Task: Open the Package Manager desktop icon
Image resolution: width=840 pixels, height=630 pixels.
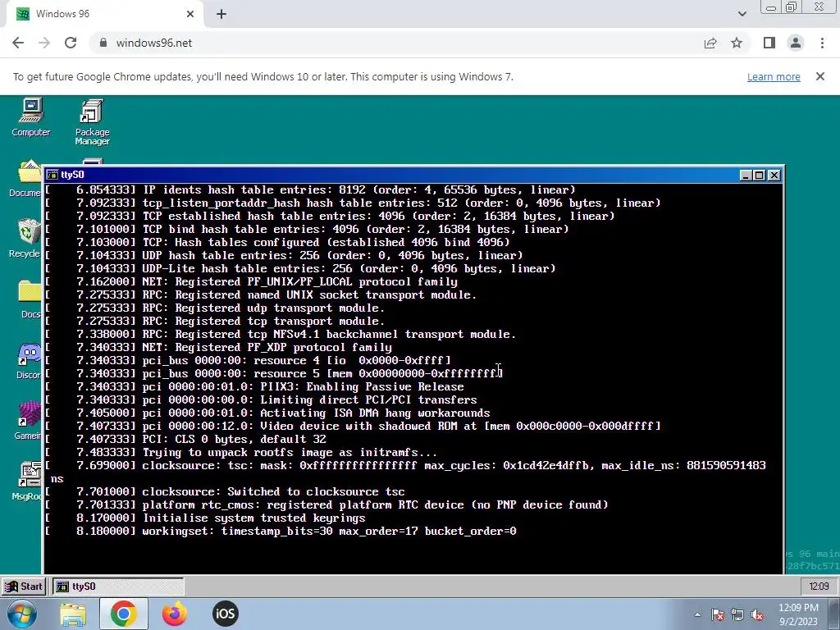Action: pyautogui.click(x=92, y=121)
